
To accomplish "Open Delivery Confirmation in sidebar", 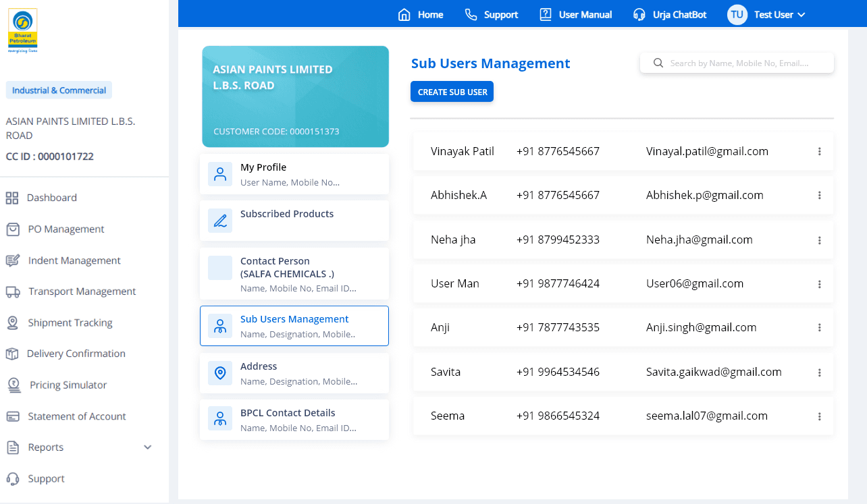I will (x=76, y=354).
